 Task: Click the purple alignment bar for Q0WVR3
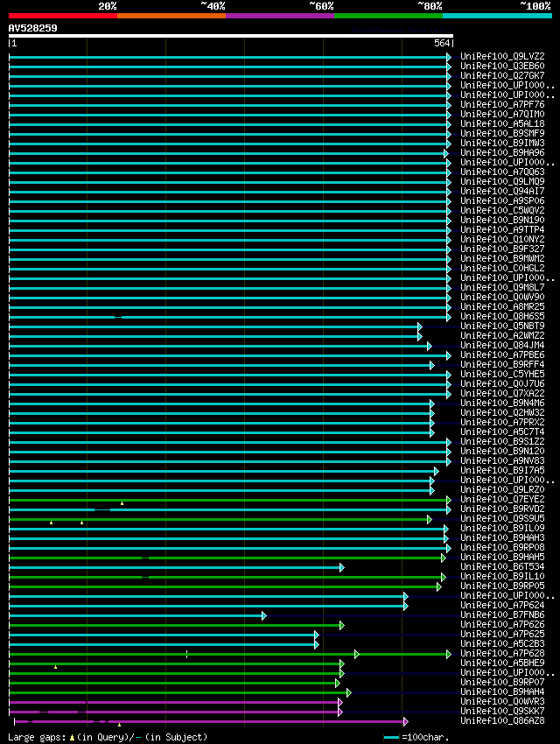coord(174,702)
